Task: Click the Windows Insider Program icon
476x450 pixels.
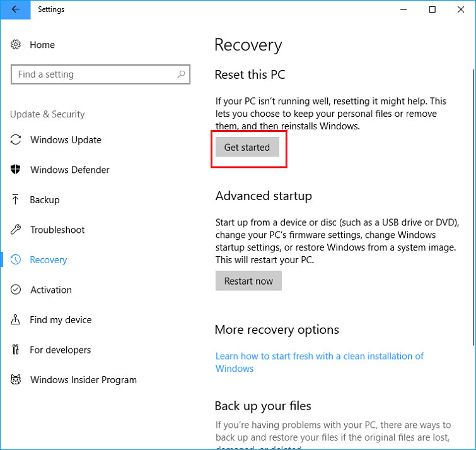Action: pos(16,380)
